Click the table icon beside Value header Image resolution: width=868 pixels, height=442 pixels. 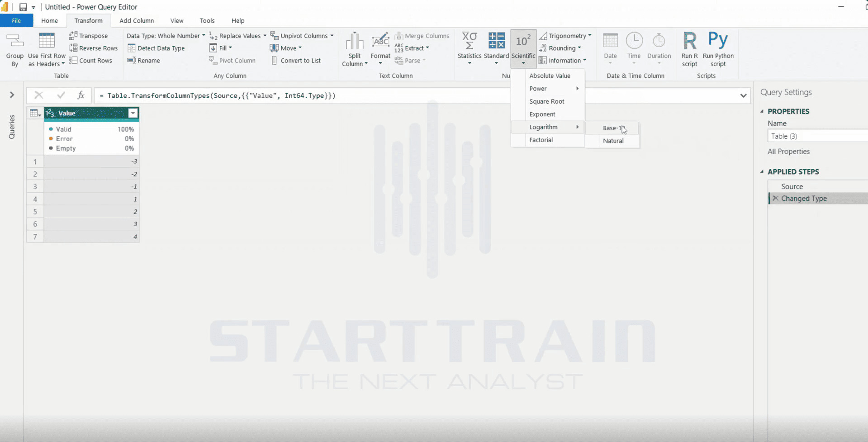[35, 113]
